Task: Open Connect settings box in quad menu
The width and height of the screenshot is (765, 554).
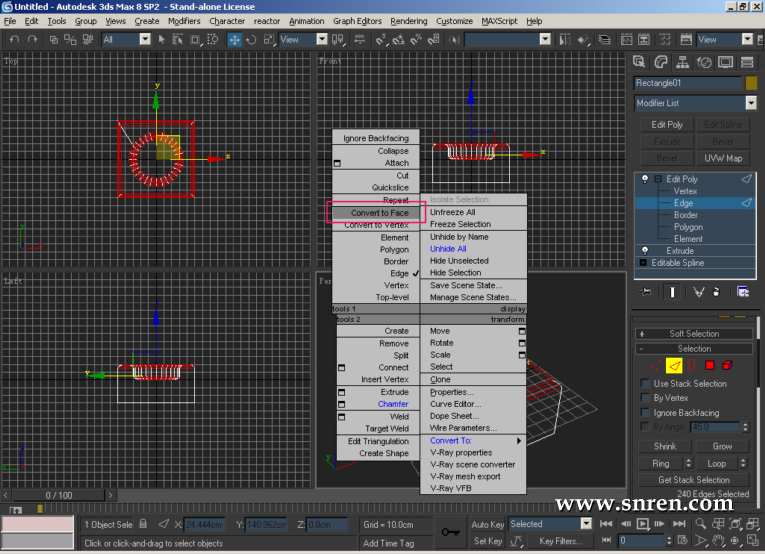Action: 342,367
